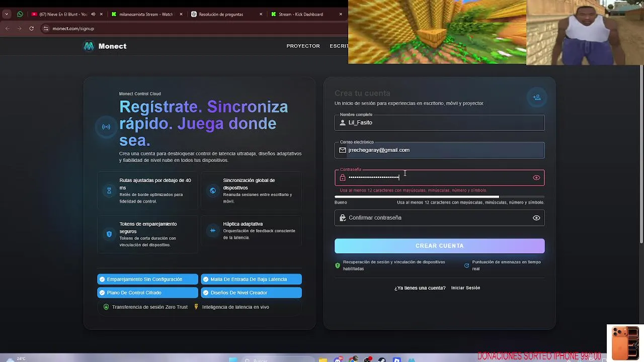This screenshot has height=362, width=644.
Task: Click globe icon of Sincronización global card
Action: coord(213,191)
